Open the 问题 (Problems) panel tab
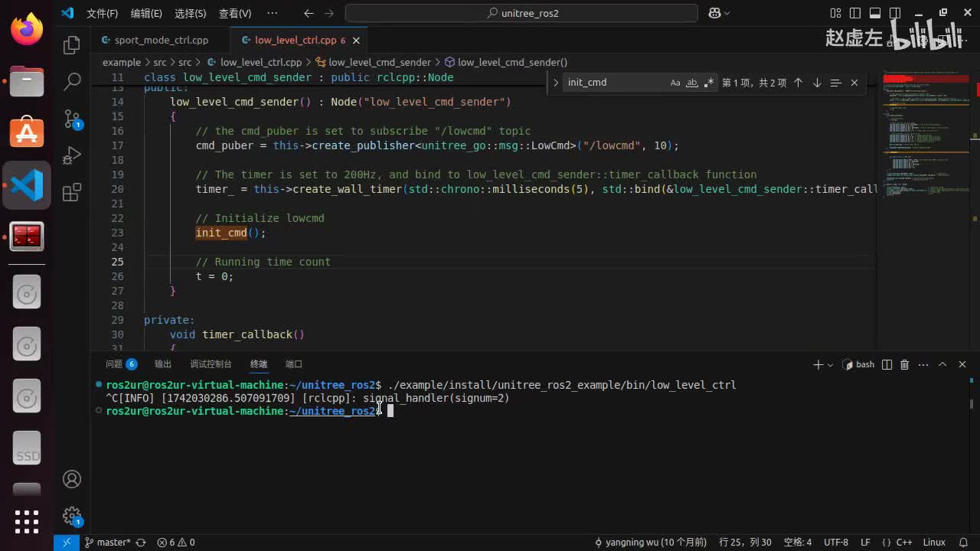980x551 pixels. [114, 364]
